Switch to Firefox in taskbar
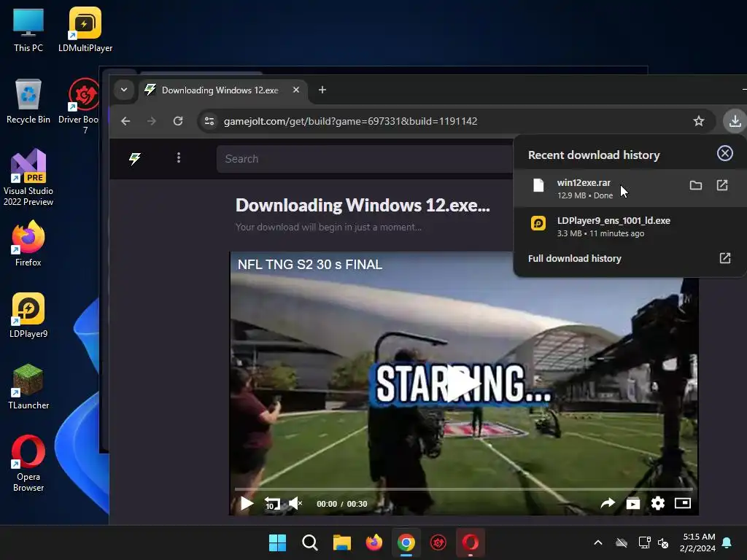This screenshot has width=747, height=560. click(374, 542)
